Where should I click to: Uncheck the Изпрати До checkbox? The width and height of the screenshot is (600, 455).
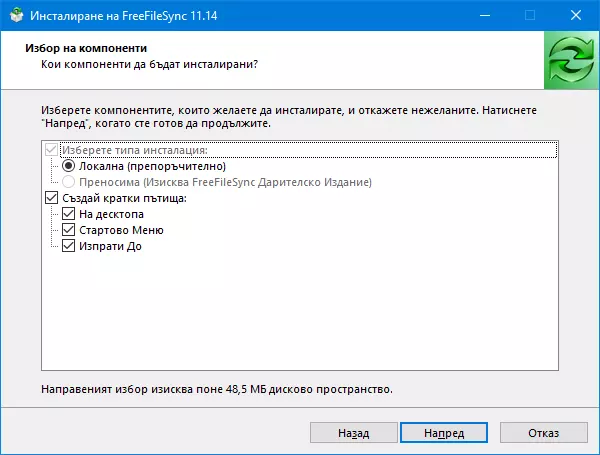click(68, 246)
